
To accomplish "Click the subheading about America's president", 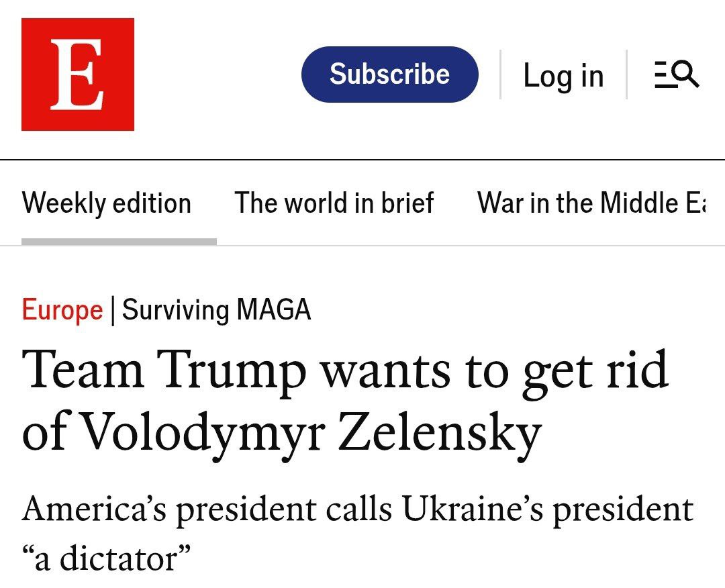I will [357, 510].
